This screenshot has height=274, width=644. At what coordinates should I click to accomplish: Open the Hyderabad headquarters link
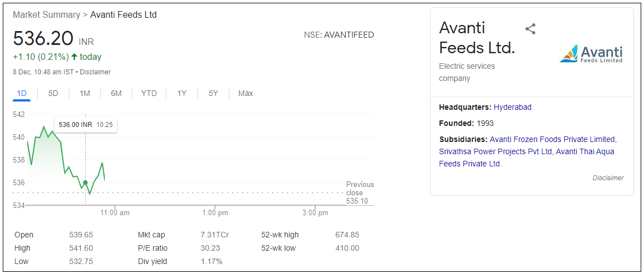513,107
